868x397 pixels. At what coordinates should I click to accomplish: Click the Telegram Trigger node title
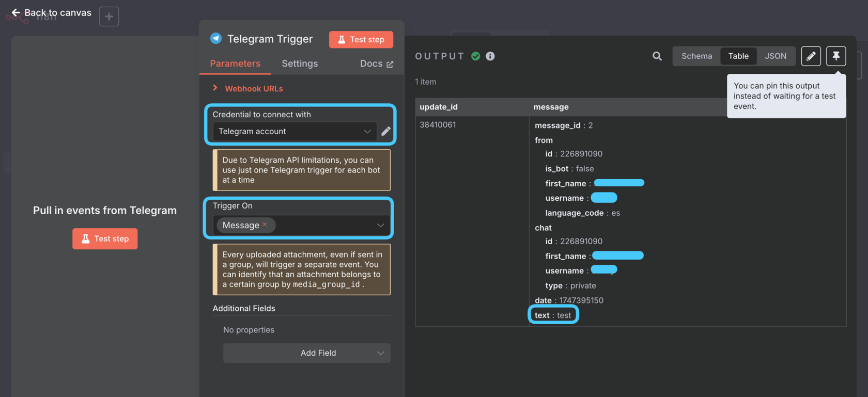pyautogui.click(x=270, y=39)
